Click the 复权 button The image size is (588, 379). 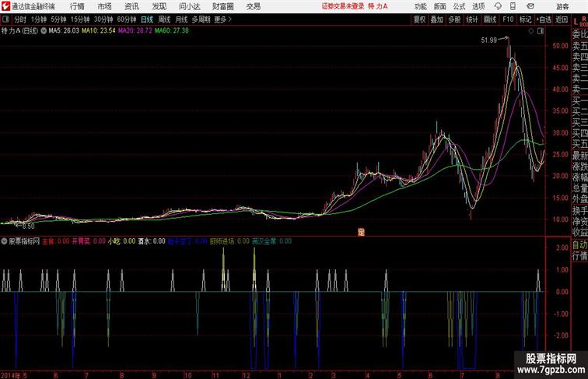(x=420, y=19)
